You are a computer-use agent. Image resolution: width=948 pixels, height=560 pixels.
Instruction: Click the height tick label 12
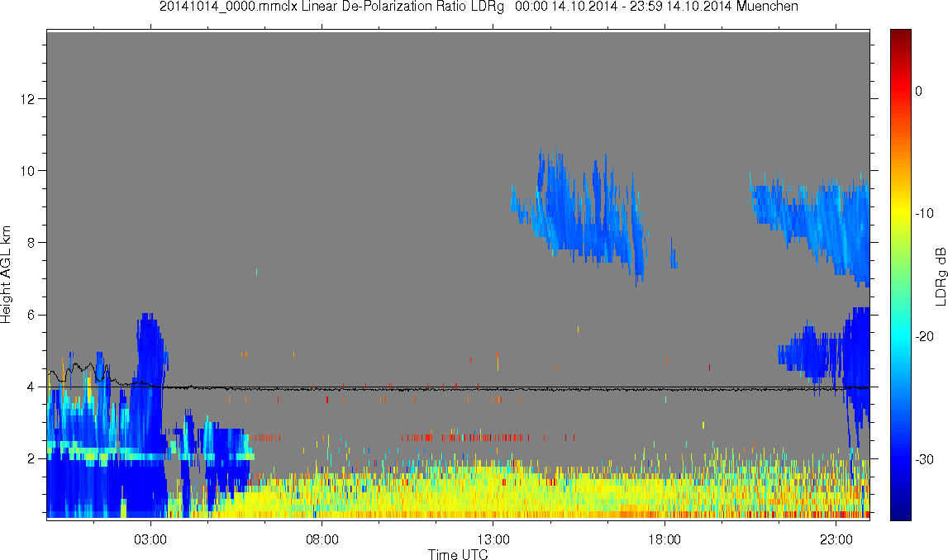click(x=28, y=98)
